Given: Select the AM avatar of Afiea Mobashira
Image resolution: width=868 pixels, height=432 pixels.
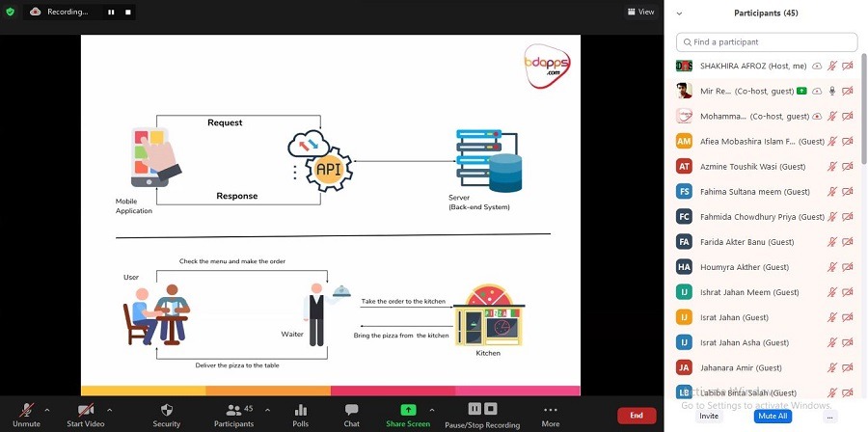Looking at the screenshot, I should click(684, 142).
